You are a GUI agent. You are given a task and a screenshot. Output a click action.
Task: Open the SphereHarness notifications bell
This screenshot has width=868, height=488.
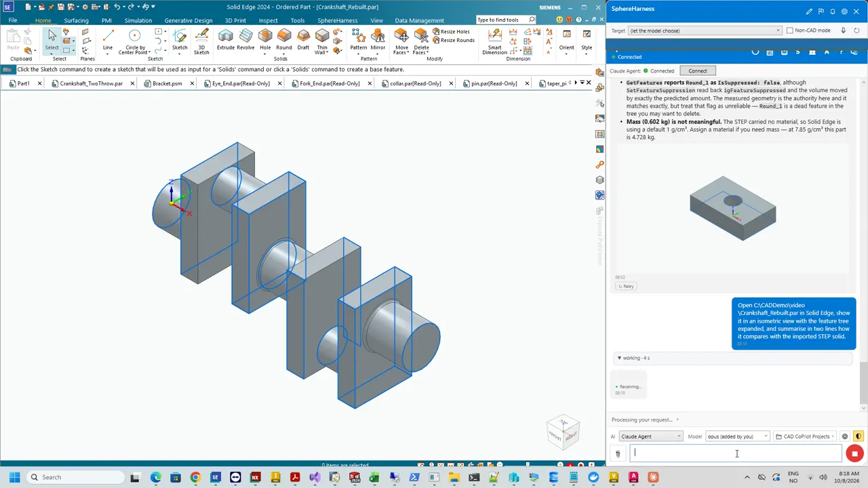pyautogui.click(x=833, y=12)
